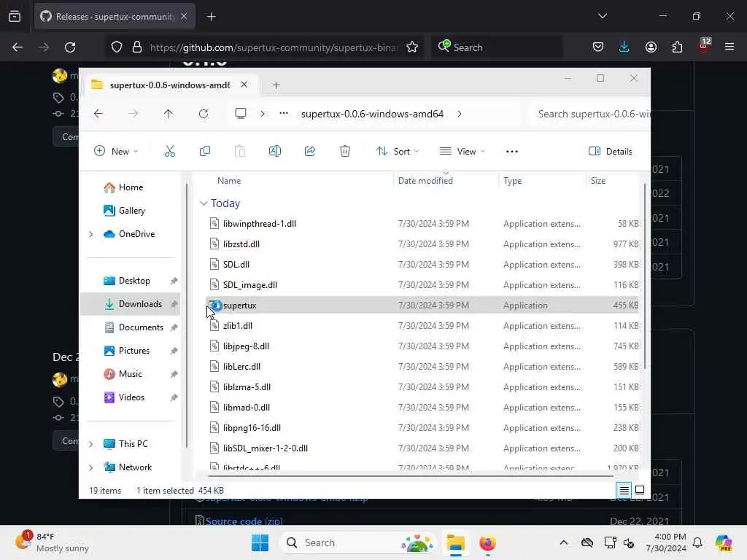
Task: Open the notifications bell in taskbar
Action: (697, 542)
